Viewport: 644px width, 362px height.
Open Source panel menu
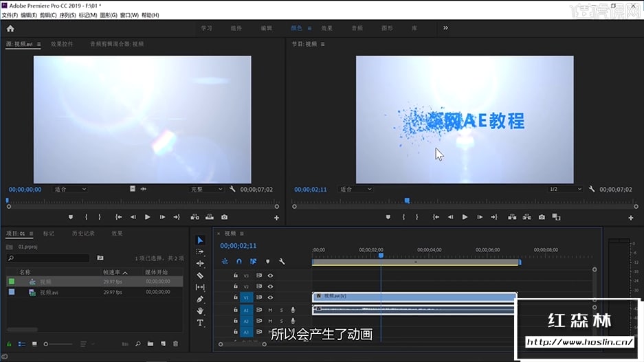(39, 45)
